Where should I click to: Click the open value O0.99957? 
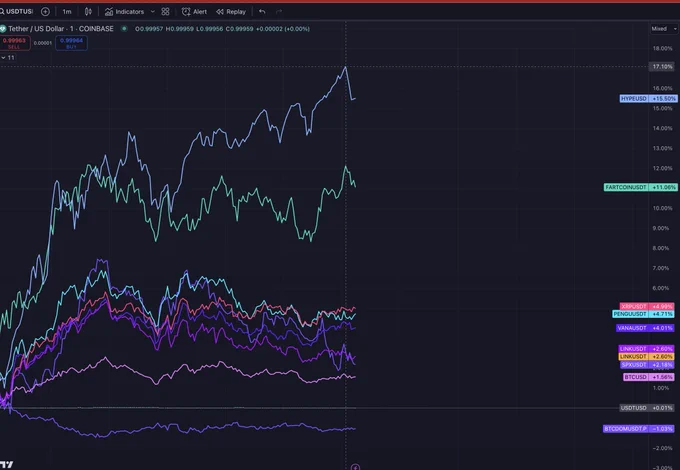[x=149, y=29]
